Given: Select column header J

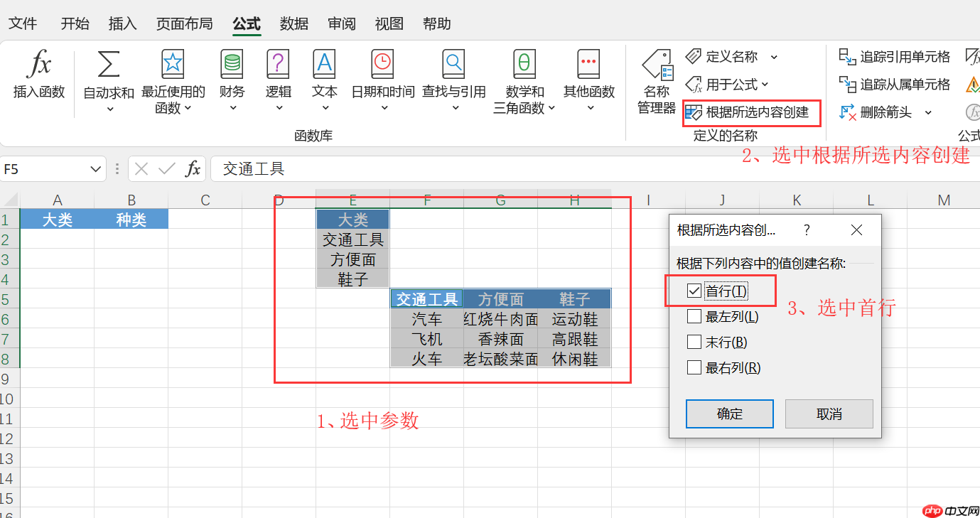Looking at the screenshot, I should click(722, 200).
